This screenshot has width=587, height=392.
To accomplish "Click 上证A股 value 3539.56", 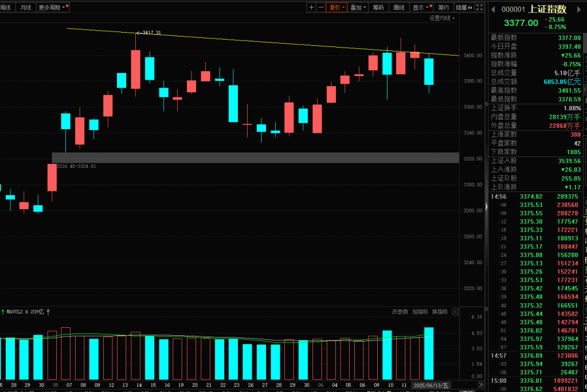I will click(569, 161).
